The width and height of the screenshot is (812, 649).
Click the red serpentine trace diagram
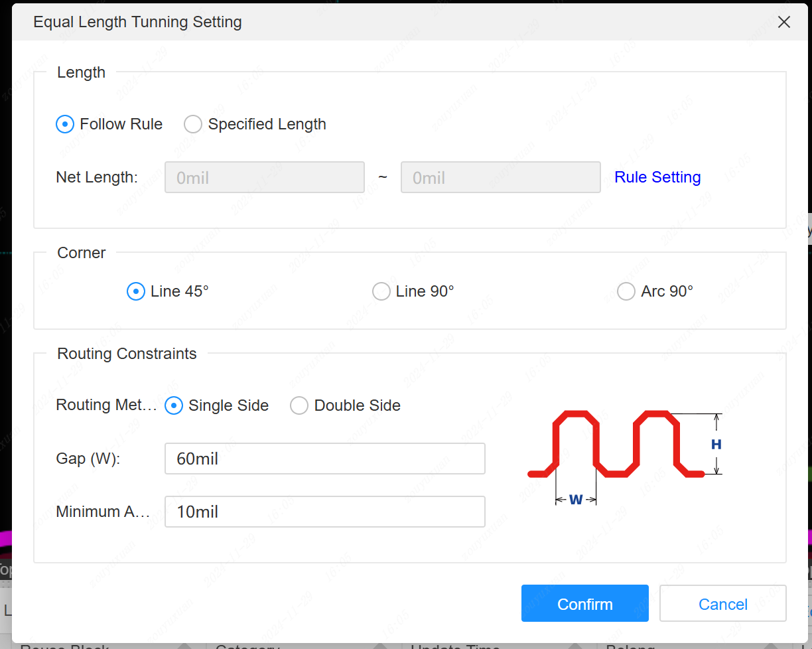click(x=616, y=445)
